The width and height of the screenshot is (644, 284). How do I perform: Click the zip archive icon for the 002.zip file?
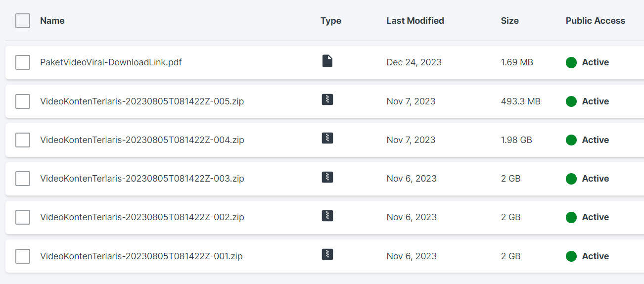point(327,216)
